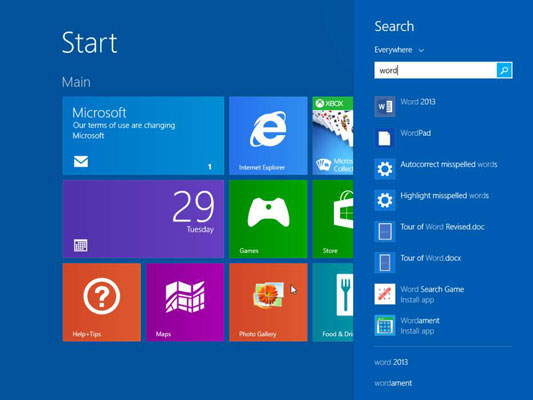Click gear icon beside Highlight misspelled words
Screen dimensions: 533x400
(385, 200)
